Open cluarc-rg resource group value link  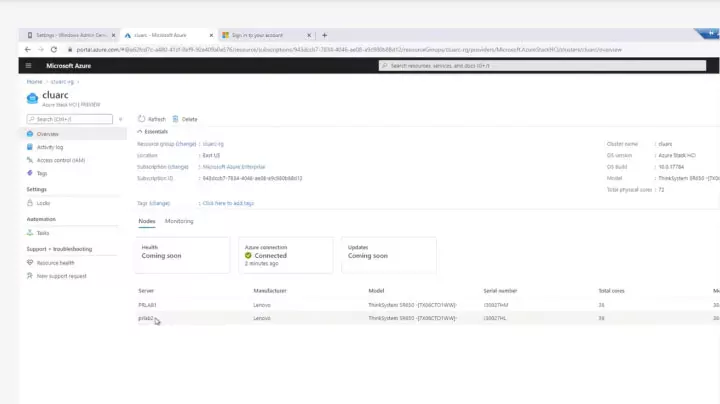[x=213, y=144]
